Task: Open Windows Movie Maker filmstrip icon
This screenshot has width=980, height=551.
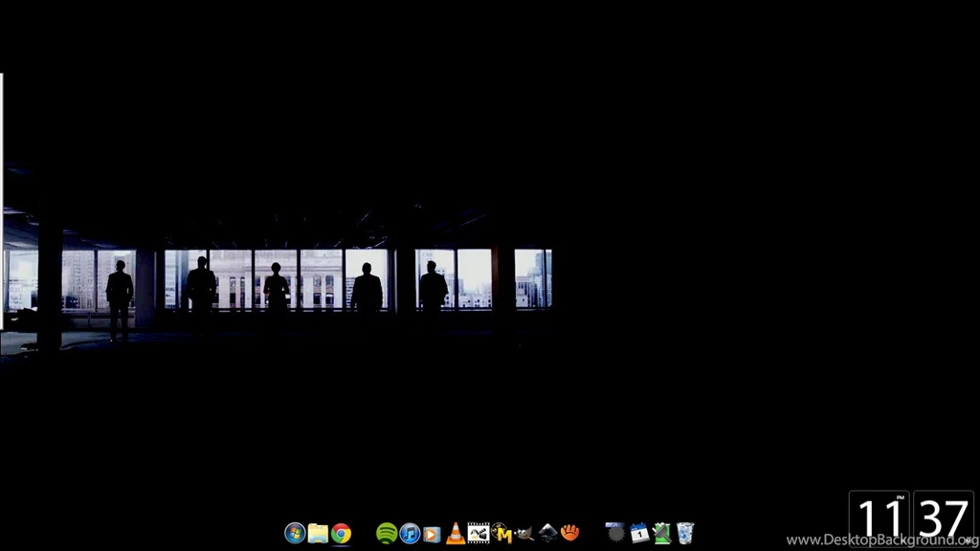Action: point(479,533)
